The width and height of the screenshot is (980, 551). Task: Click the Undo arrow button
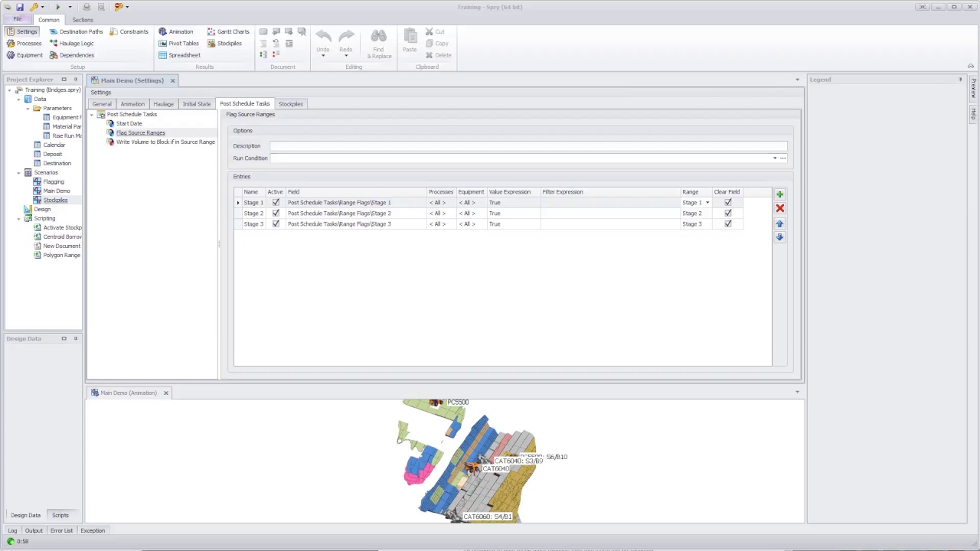click(323, 43)
